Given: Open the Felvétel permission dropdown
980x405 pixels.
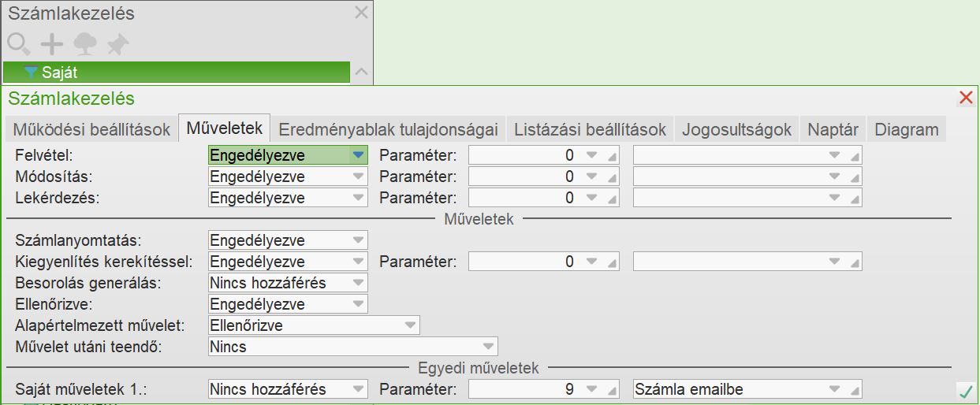Looking at the screenshot, I should [x=359, y=155].
